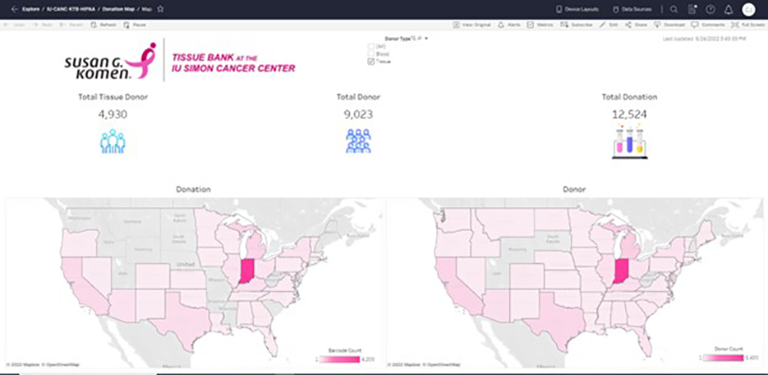Check the Blood donor type checkbox

(x=371, y=54)
